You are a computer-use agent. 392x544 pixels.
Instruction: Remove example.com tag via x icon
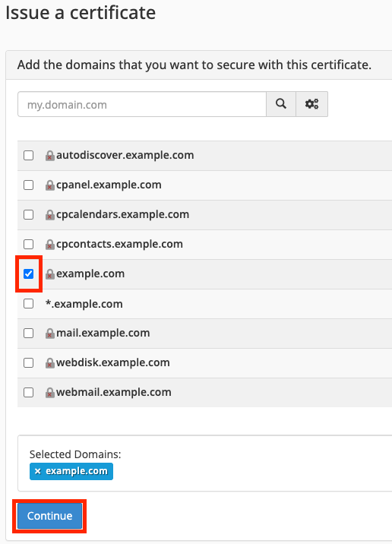pos(37,471)
